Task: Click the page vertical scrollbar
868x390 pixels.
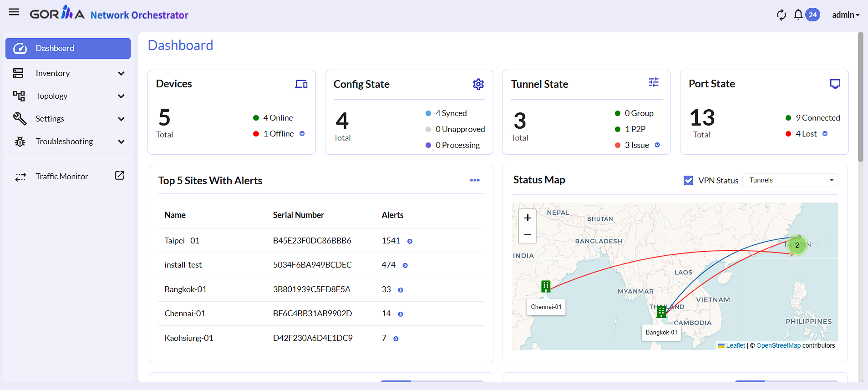Action: (x=860, y=97)
